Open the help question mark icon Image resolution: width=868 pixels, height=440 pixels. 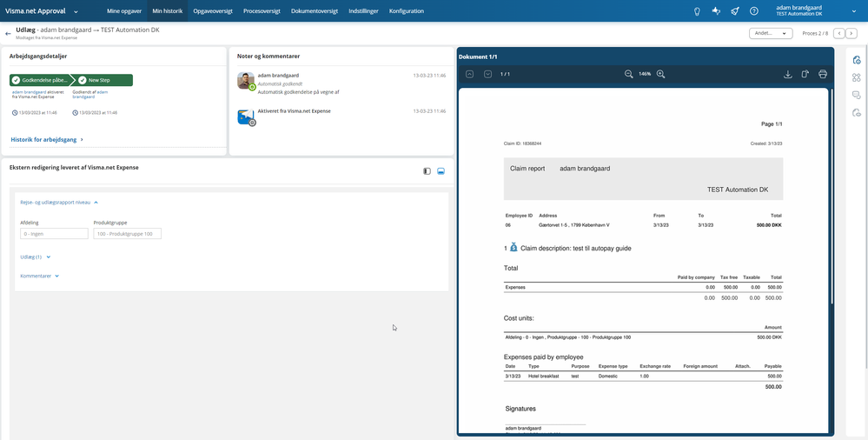click(x=753, y=11)
